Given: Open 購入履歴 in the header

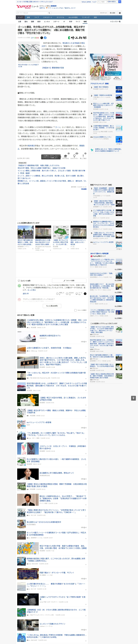Looking at the screenshot, I should 112,13.
